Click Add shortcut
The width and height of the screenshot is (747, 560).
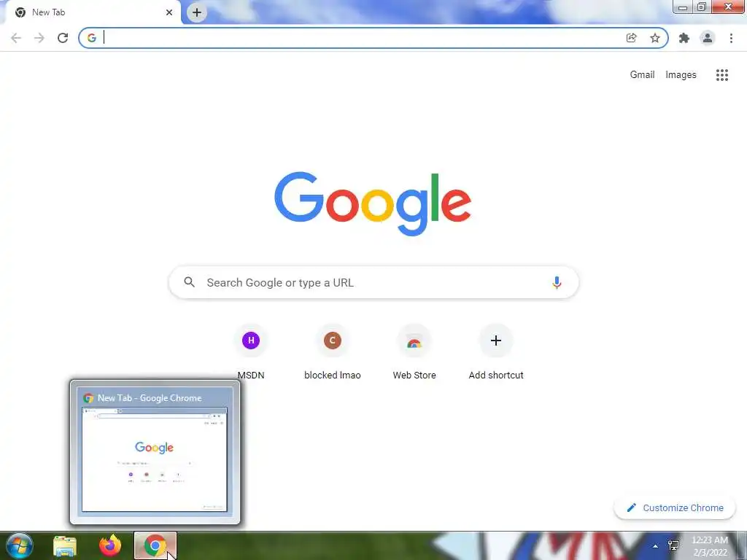pos(496,352)
